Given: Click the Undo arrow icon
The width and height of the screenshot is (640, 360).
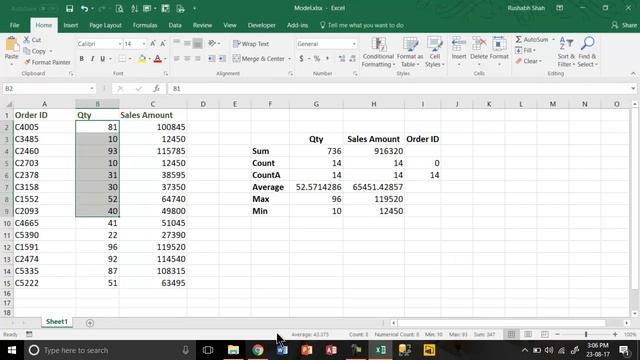Looking at the screenshot, I should 84,8.
